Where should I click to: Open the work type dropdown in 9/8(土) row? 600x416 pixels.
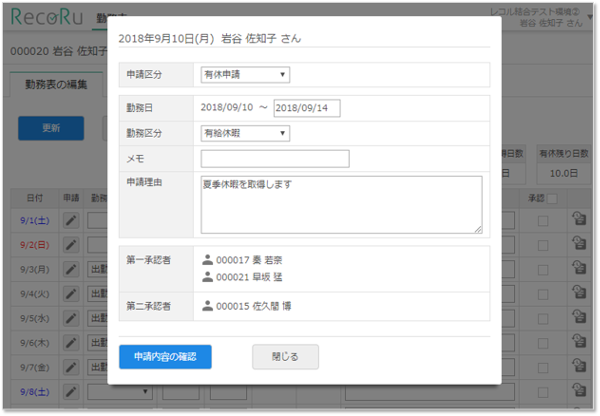(120, 392)
